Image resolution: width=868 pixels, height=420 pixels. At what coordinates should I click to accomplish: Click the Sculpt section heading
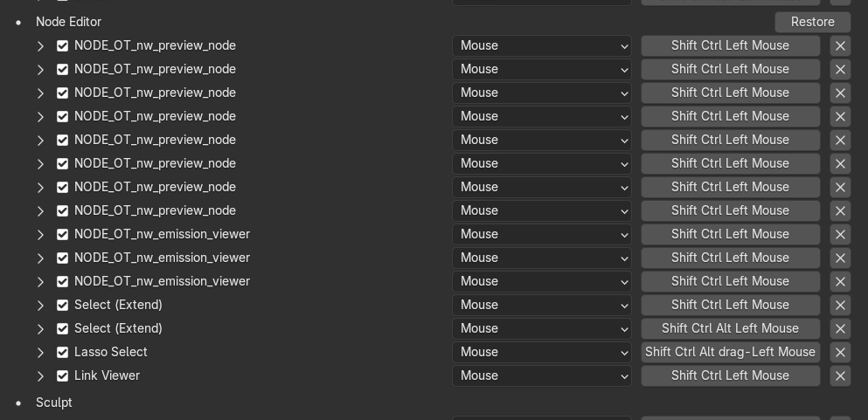pyautogui.click(x=53, y=403)
